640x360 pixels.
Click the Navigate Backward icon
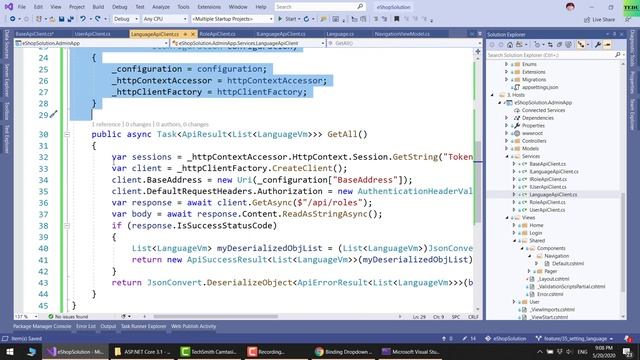(13, 19)
